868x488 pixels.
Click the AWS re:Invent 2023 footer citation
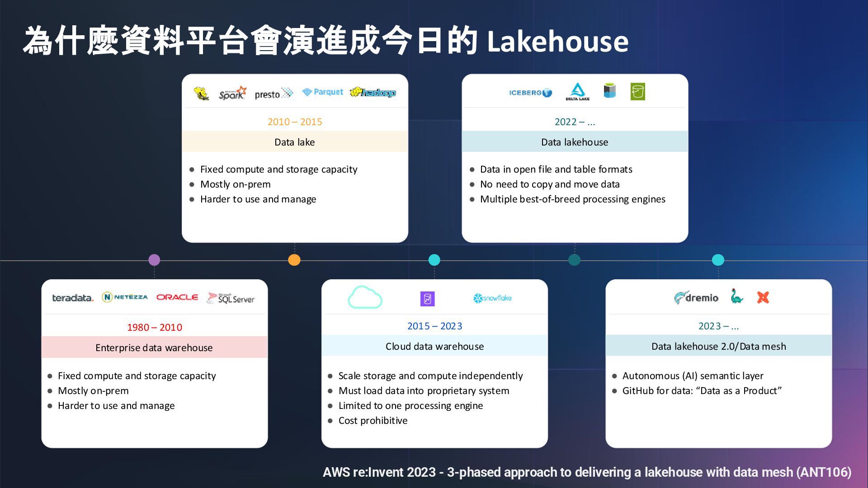[x=587, y=472]
